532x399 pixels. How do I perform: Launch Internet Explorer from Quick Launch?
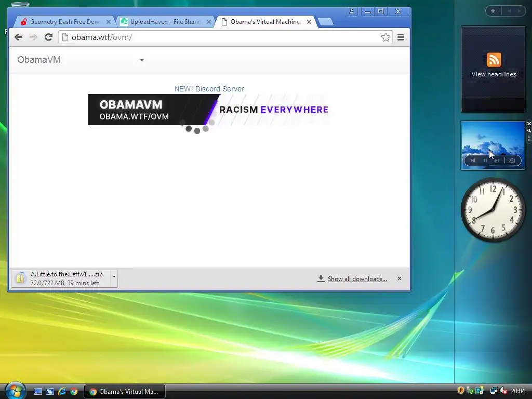tap(62, 392)
